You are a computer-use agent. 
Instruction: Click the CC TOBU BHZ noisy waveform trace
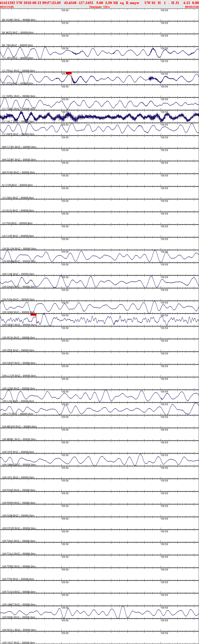tap(99, 117)
